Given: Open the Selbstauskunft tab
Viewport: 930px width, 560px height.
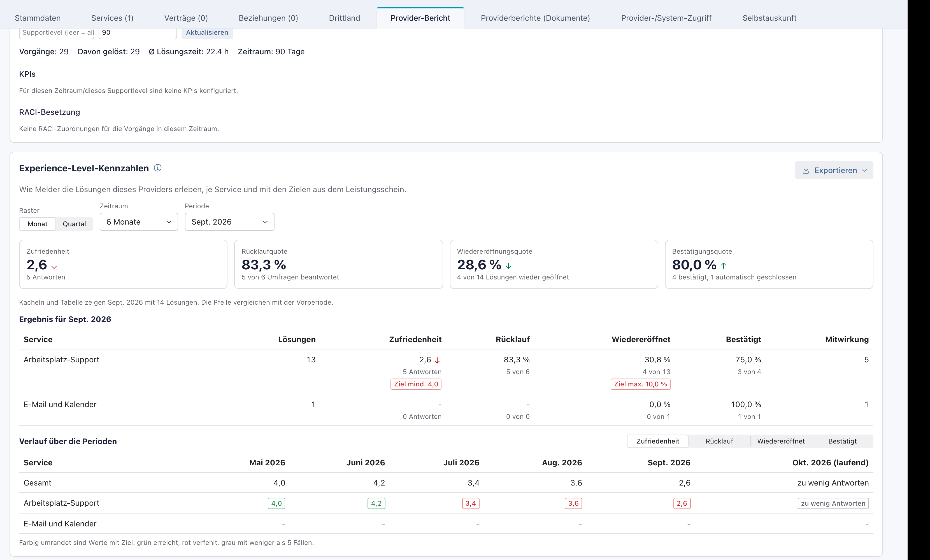Looking at the screenshot, I should coord(769,18).
